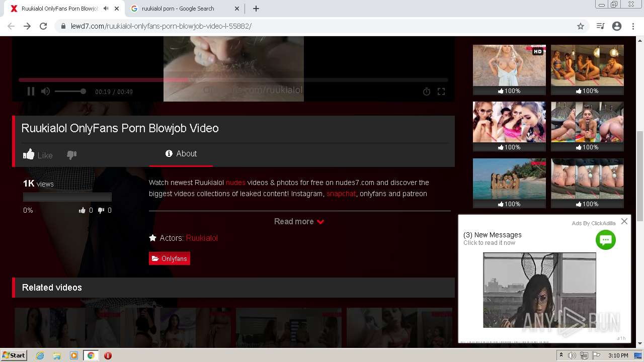Open '(3) New Messages' ad text
Image resolution: width=644 pixels, height=362 pixels.
coord(493,235)
